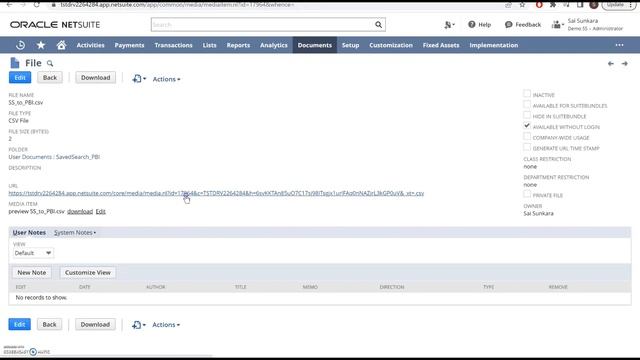
Task: Click the top Download button
Action: coord(96,78)
